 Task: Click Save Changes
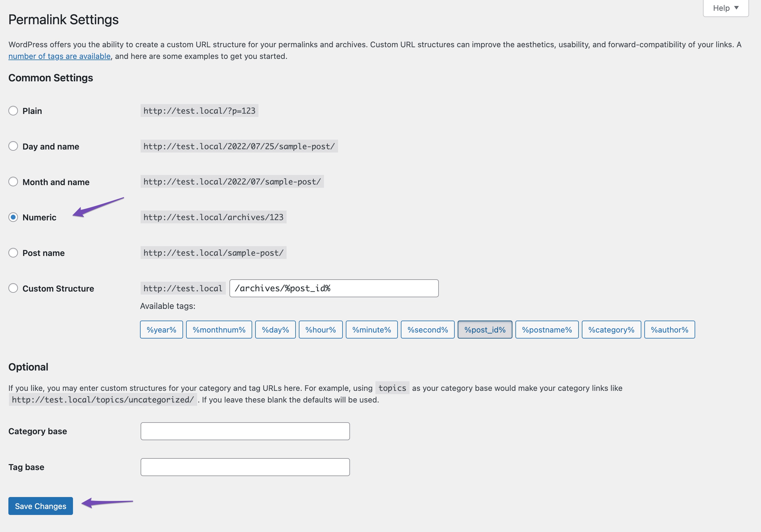(x=40, y=506)
